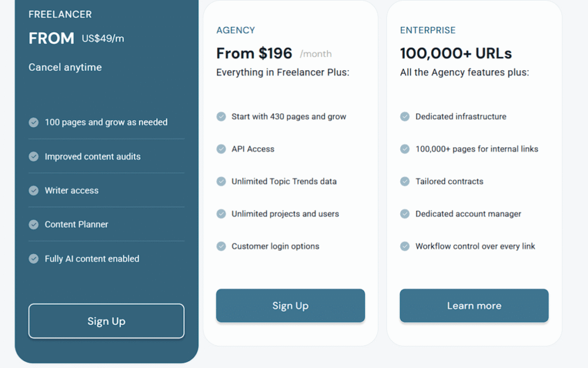Click checkmark next to Customer login options

pos(221,246)
